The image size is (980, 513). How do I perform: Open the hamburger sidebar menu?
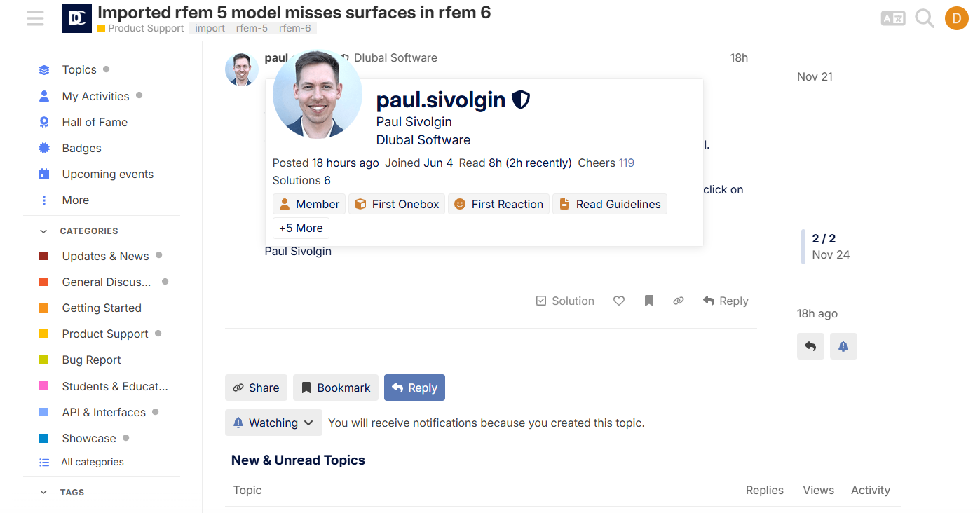point(35,18)
